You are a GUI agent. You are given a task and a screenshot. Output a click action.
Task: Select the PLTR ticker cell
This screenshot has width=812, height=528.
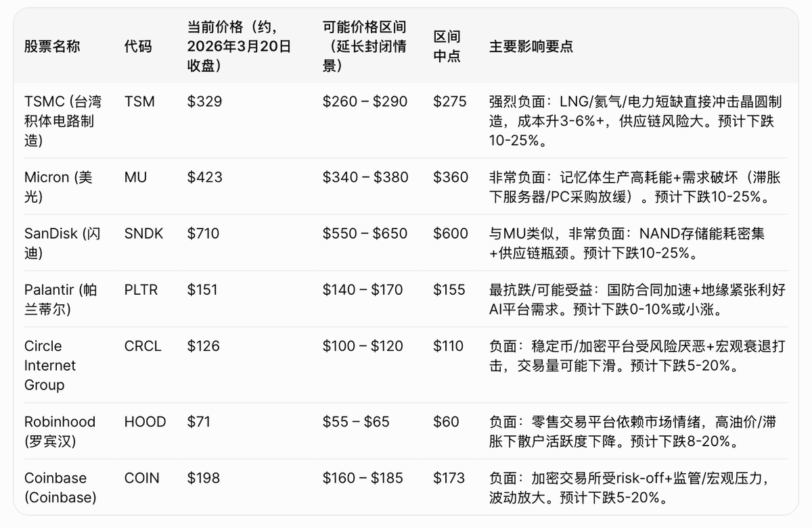pos(141,290)
